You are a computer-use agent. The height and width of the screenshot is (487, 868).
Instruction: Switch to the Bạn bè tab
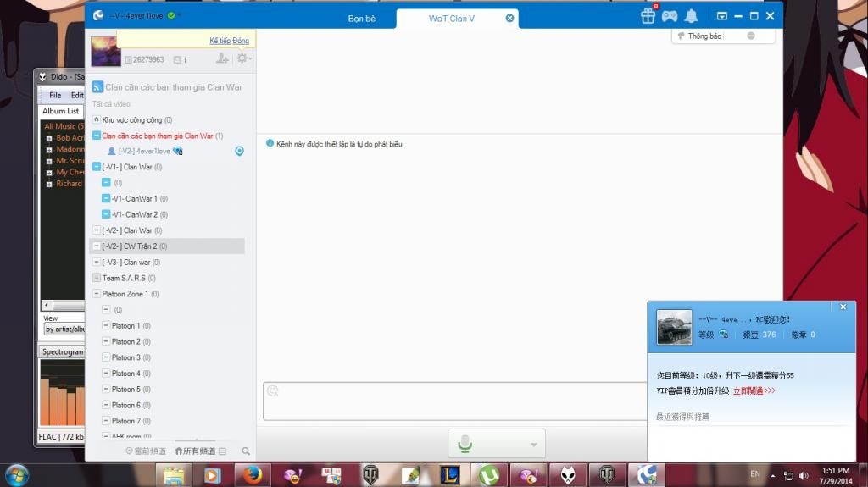pyautogui.click(x=361, y=19)
